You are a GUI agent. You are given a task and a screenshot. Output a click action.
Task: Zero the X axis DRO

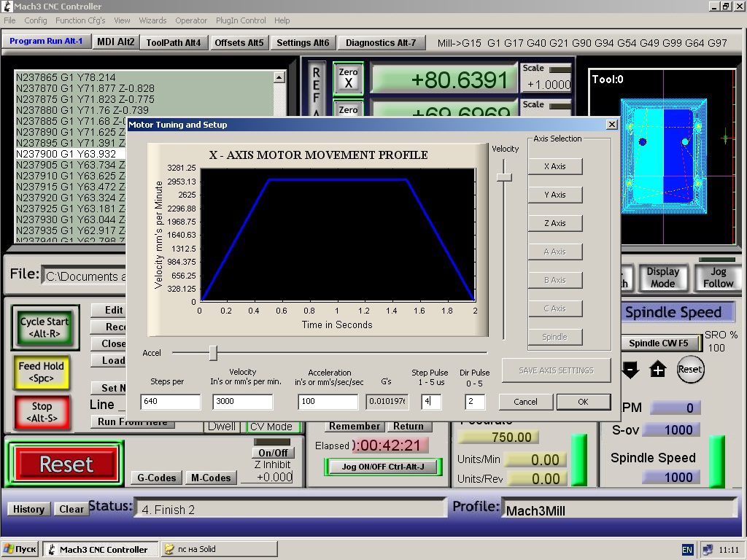348,78
